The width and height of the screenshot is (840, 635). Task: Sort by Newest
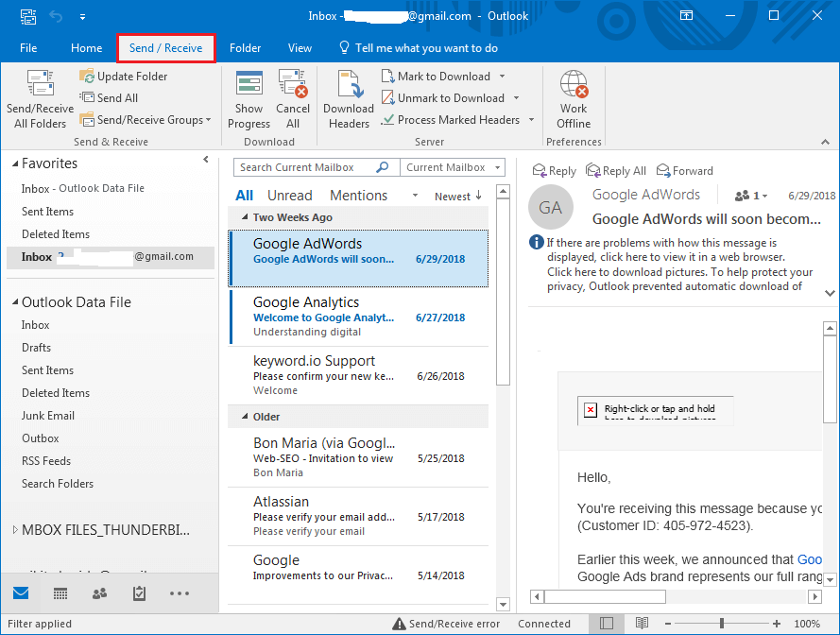[458, 197]
